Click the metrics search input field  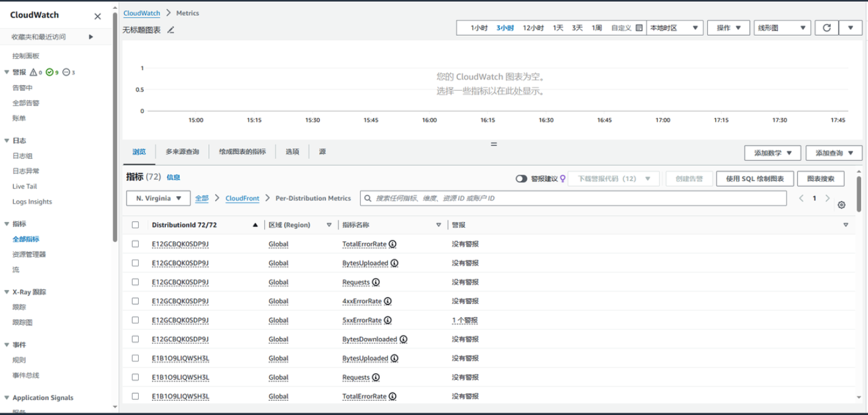(573, 198)
